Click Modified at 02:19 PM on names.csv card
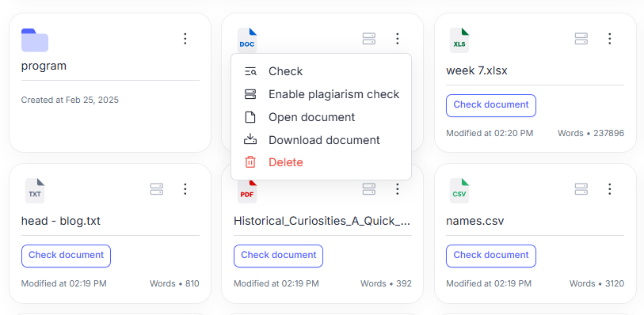This screenshot has height=315, width=644. [489, 284]
